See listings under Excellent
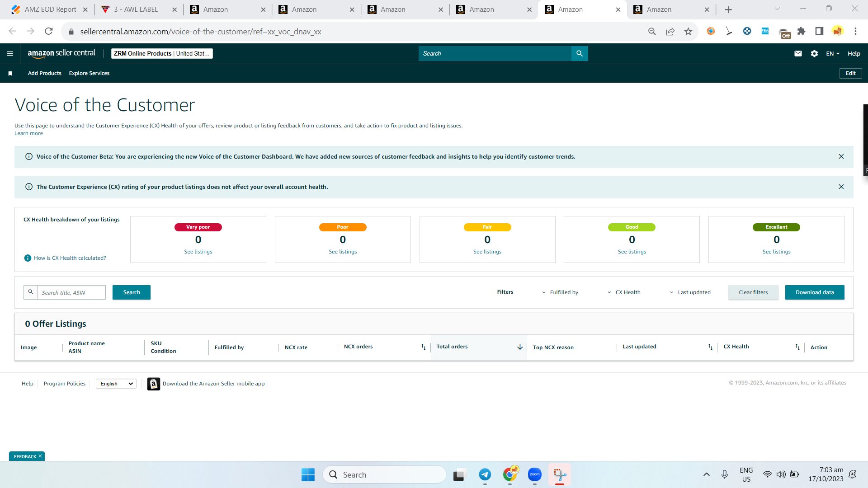Image resolution: width=868 pixels, height=488 pixels. click(777, 252)
